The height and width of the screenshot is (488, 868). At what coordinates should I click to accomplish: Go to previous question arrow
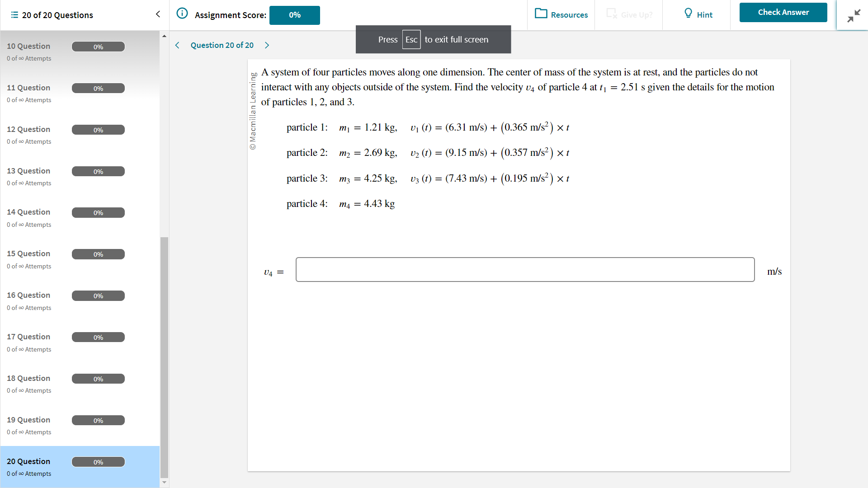pyautogui.click(x=177, y=45)
